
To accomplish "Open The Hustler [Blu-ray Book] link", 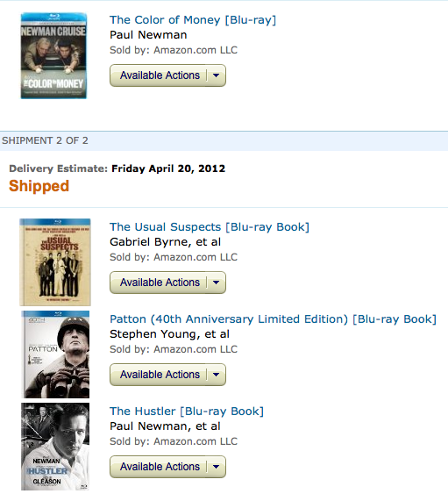I will [x=187, y=412].
